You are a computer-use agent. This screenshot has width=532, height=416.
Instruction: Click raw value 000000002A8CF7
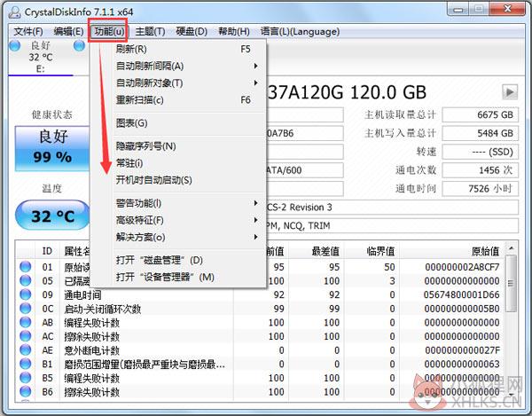(462, 267)
